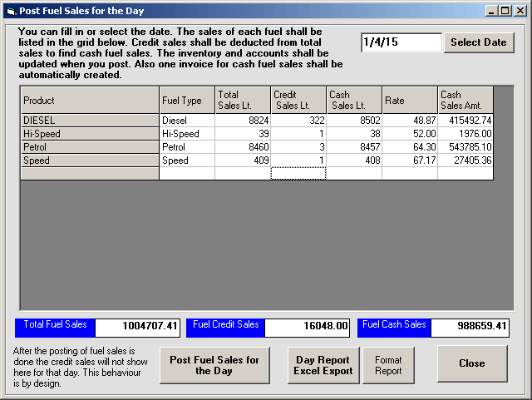Screen dimensions: 532x400
Task: Click the Cash Sales Amt. column header
Action: tap(465, 101)
